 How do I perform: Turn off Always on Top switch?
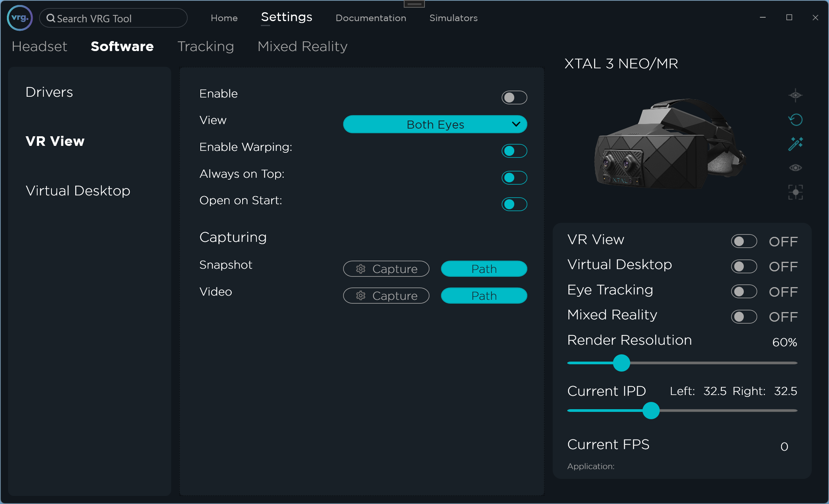click(514, 178)
